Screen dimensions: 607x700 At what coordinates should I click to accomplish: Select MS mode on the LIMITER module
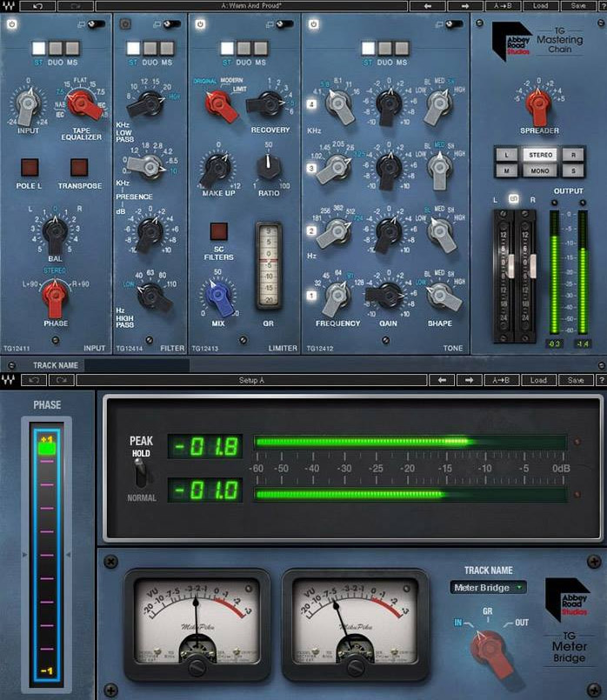click(261, 48)
